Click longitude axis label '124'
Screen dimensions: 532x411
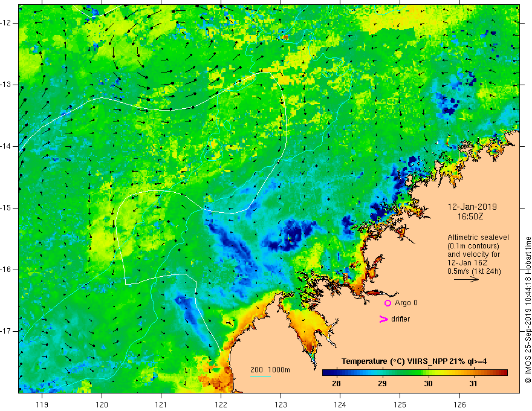[340, 404]
